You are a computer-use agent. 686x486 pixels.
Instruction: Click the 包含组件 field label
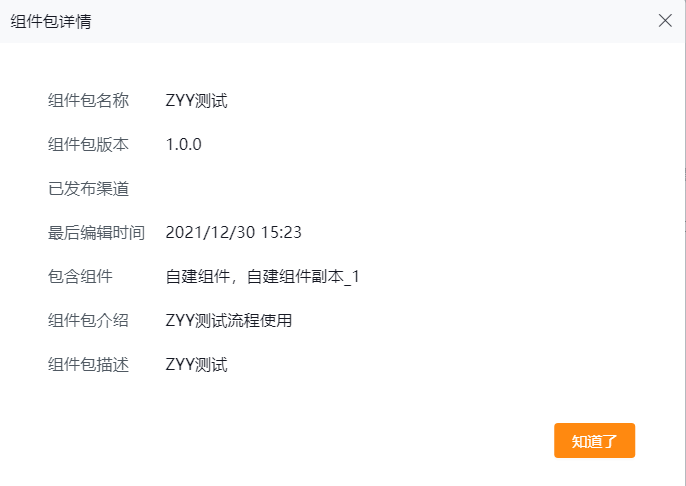[80, 276]
